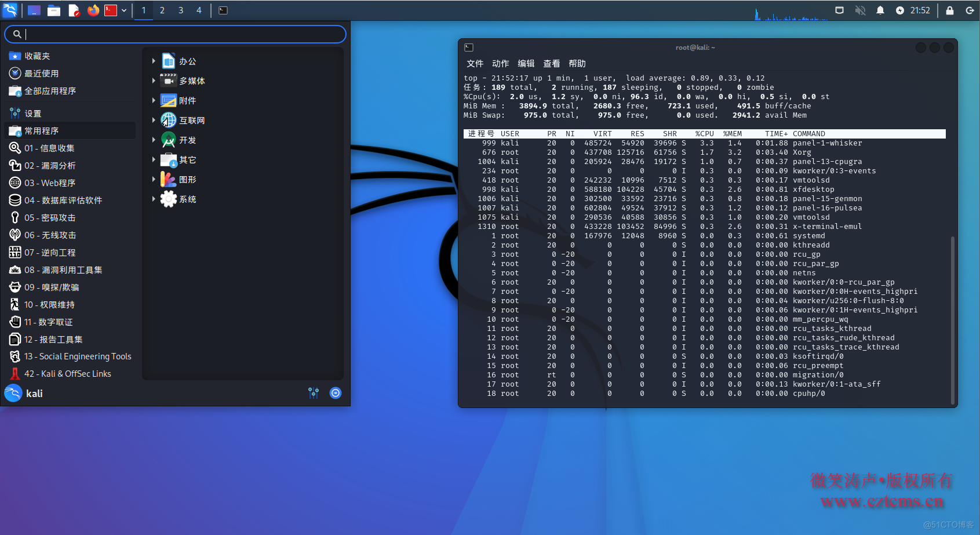Launch the file manager from the panel
Screen dimensions: 980x535
(x=54, y=10)
